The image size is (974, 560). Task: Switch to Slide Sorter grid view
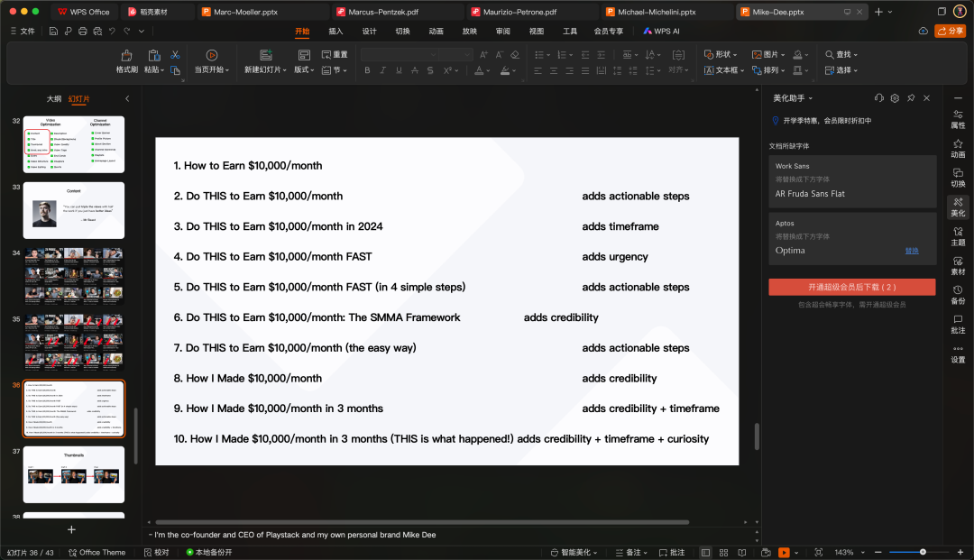(723, 552)
